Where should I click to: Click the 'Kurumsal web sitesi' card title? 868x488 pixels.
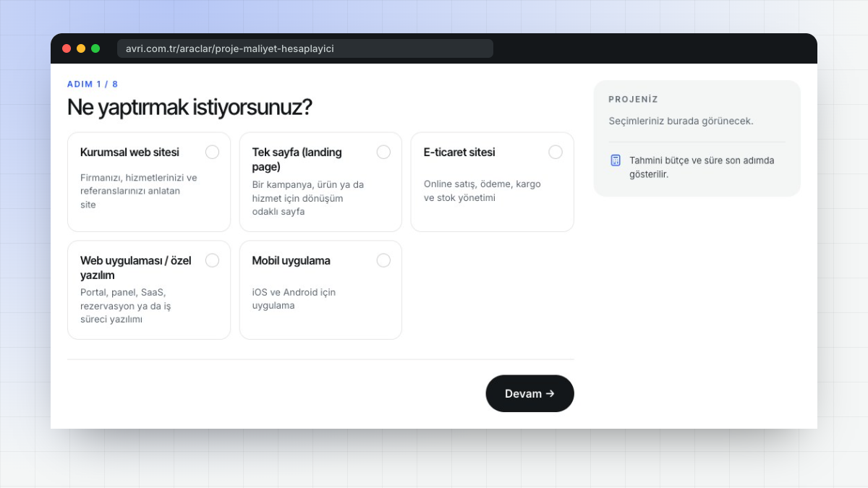point(129,153)
